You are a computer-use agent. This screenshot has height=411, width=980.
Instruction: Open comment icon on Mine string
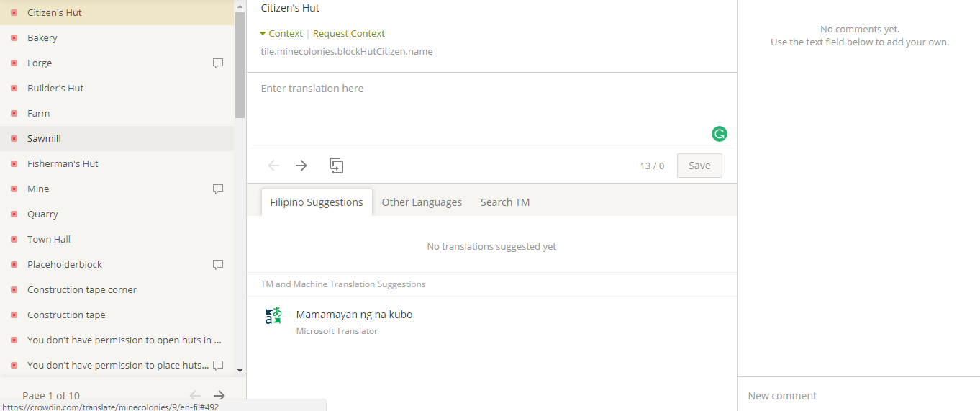[218, 189]
